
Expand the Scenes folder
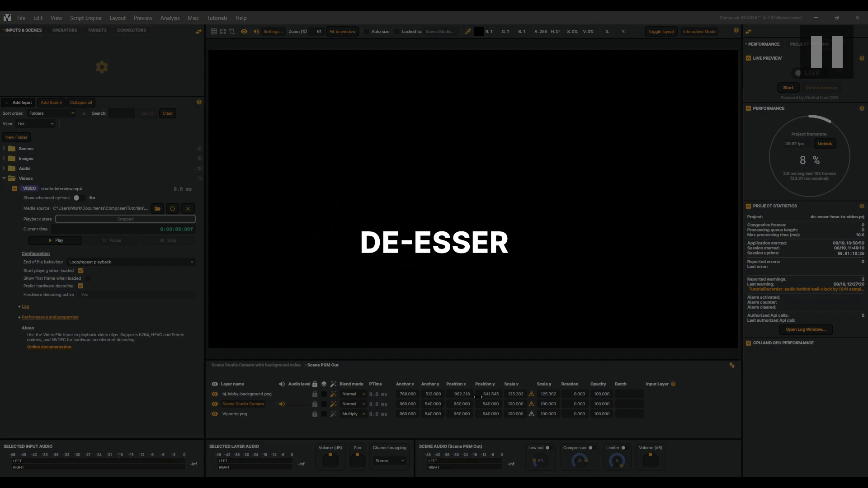coord(4,149)
